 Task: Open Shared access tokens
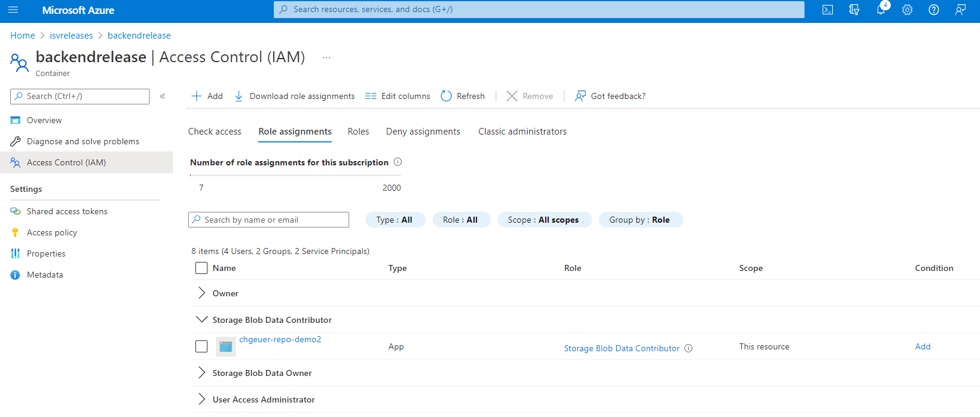tap(67, 211)
